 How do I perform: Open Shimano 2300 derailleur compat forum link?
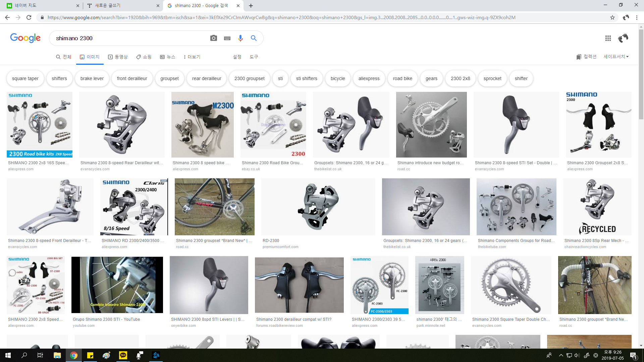coord(294,319)
